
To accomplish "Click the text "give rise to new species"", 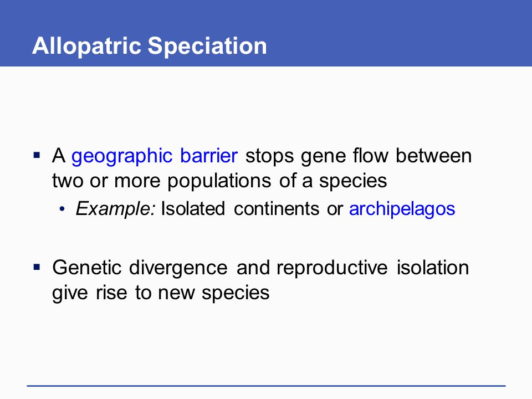I will click(x=161, y=293).
